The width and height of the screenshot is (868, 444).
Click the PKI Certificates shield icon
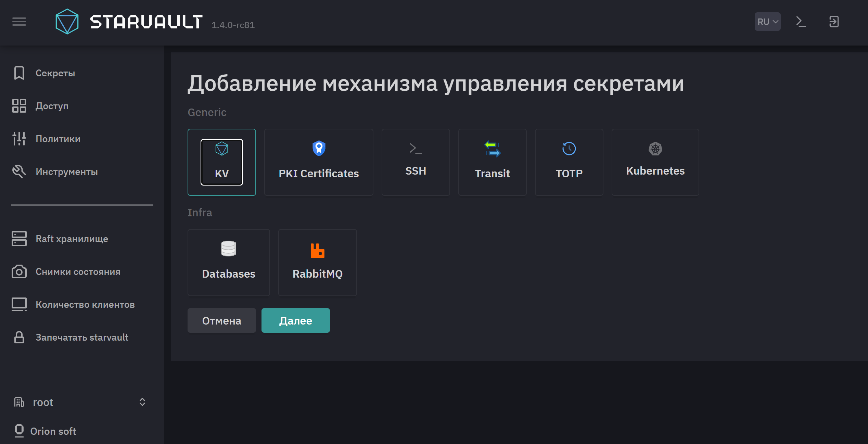[x=319, y=149]
